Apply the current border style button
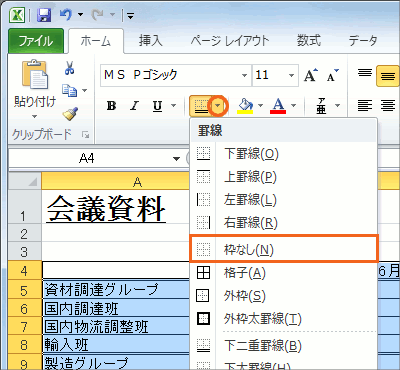The width and height of the screenshot is (400, 370). [201, 106]
